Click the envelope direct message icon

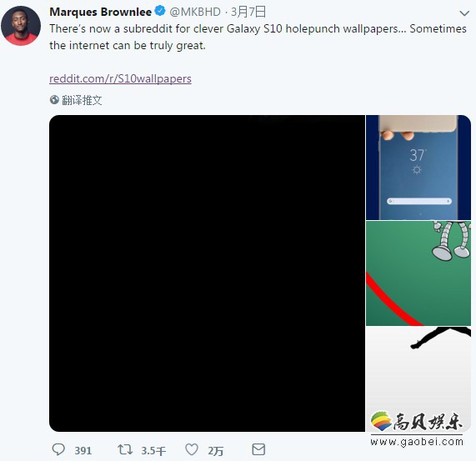pyautogui.click(x=258, y=449)
